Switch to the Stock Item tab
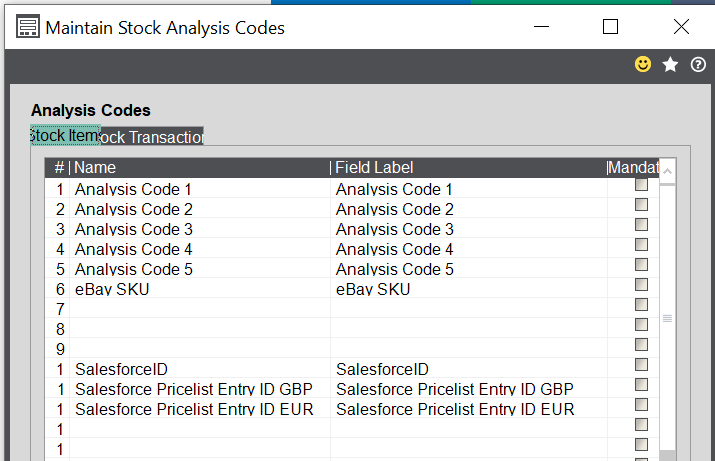The image size is (715, 461). [x=64, y=136]
